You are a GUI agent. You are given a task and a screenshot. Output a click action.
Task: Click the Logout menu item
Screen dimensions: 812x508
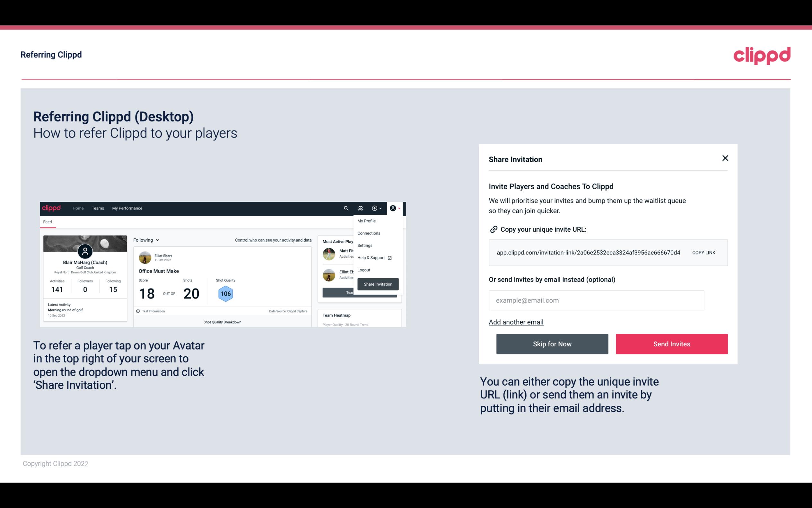tap(363, 270)
